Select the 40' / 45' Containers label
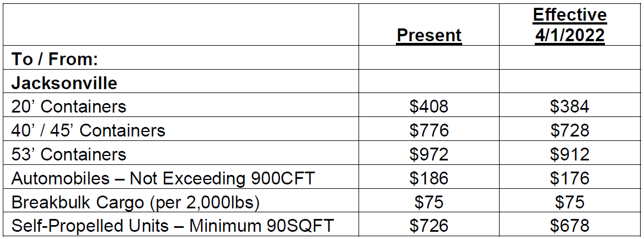Screen dimensions: 644x239 (x=88, y=130)
